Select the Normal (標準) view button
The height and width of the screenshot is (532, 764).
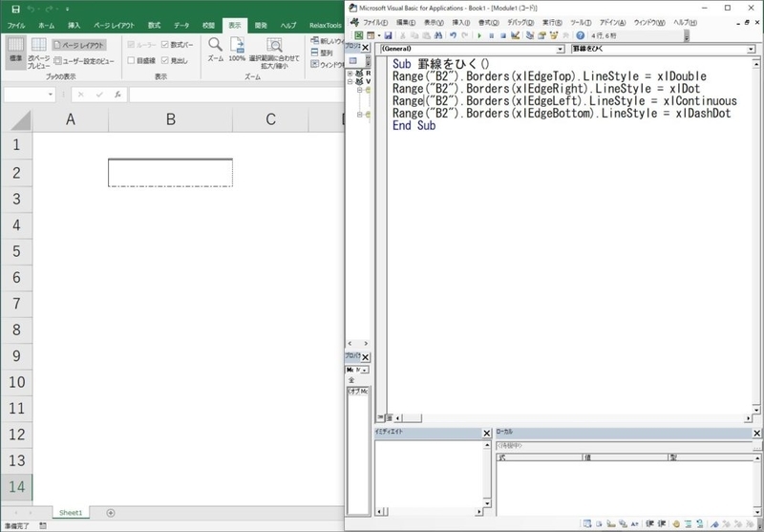pyautogui.click(x=15, y=51)
